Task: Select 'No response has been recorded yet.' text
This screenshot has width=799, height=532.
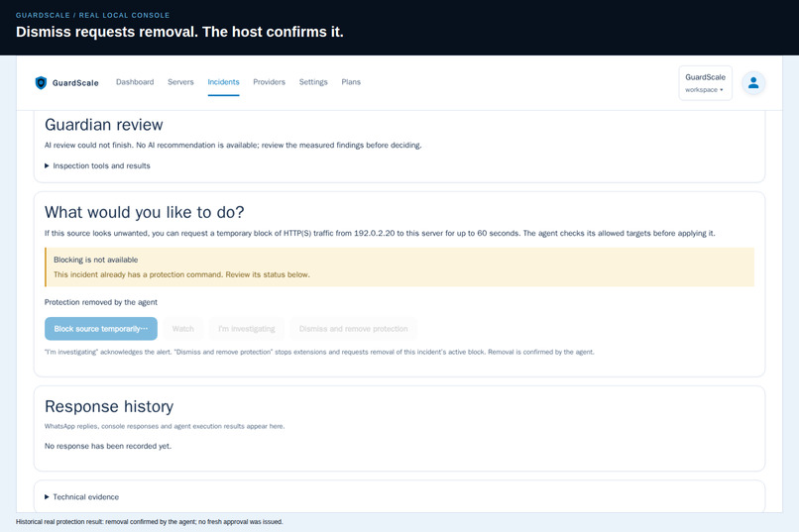Action: [108, 446]
